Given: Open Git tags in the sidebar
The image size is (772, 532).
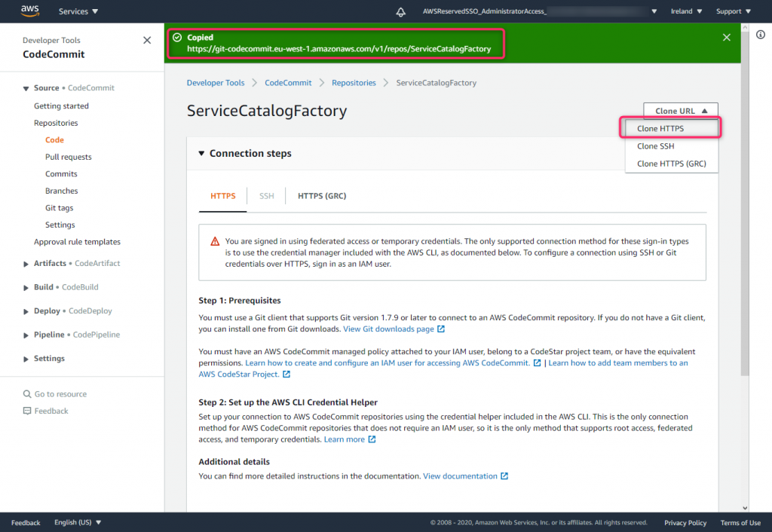Looking at the screenshot, I should [59, 208].
